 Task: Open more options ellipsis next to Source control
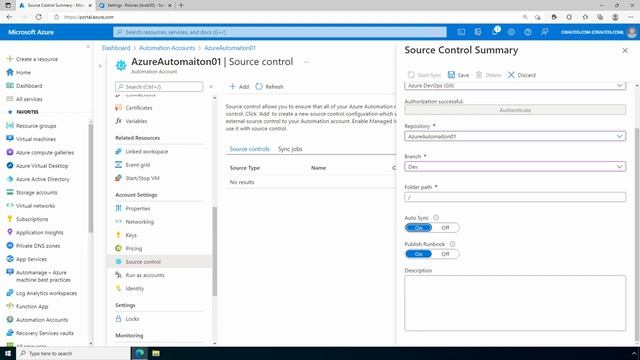pyautogui.click(x=306, y=62)
